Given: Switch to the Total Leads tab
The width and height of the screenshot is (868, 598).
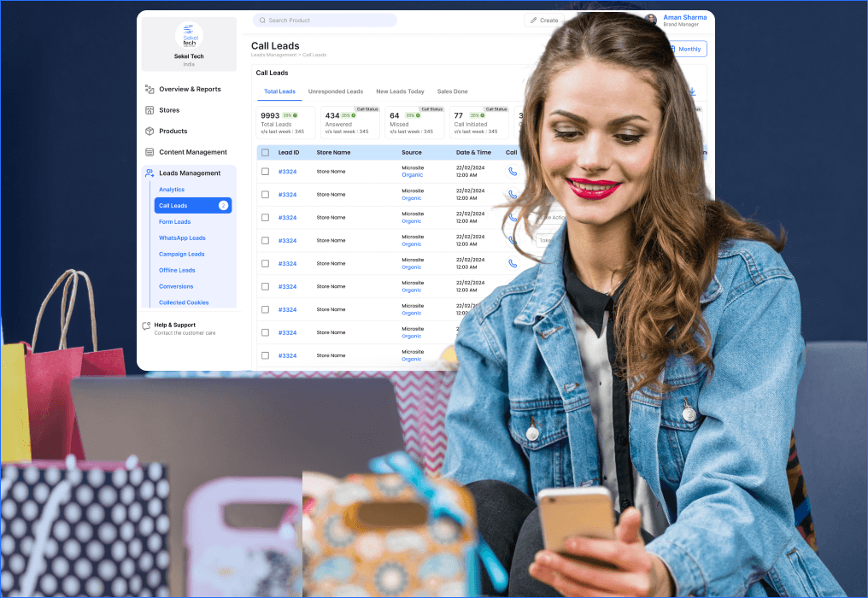Looking at the screenshot, I should pyautogui.click(x=279, y=91).
